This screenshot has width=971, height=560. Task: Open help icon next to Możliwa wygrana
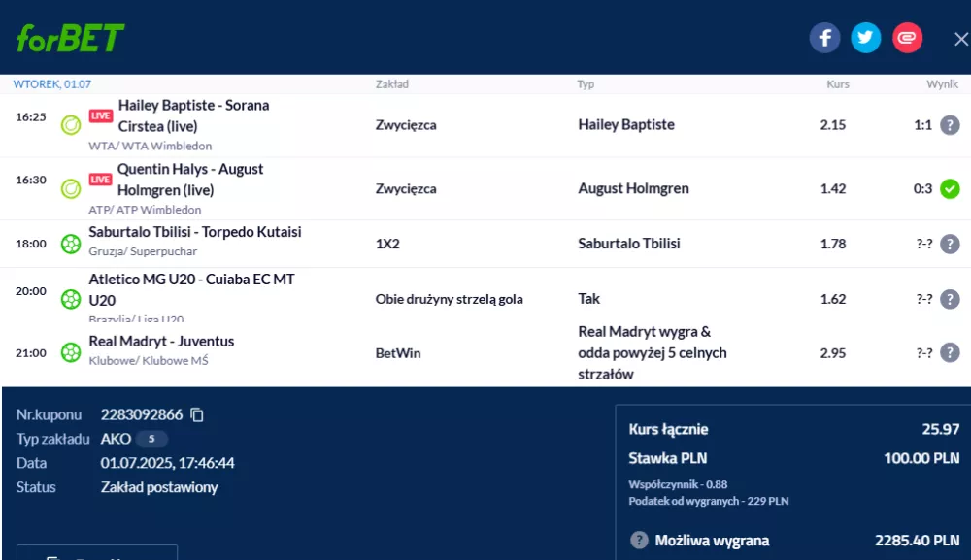tap(639, 541)
